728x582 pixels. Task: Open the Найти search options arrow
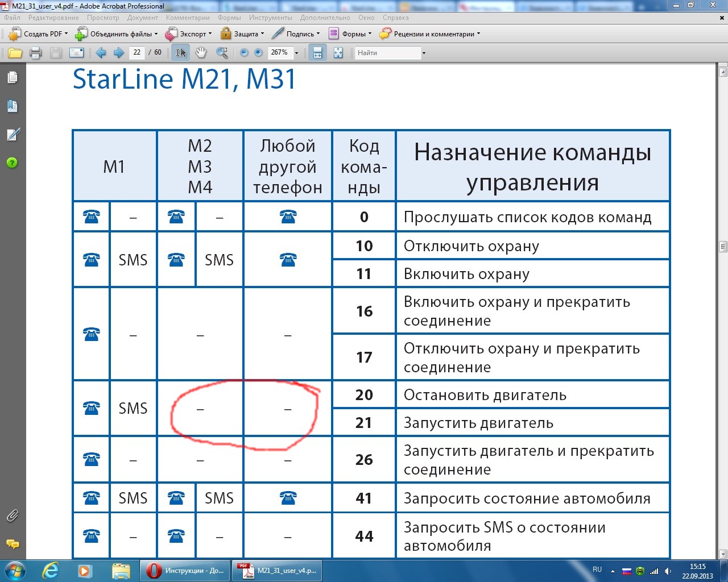tap(424, 53)
